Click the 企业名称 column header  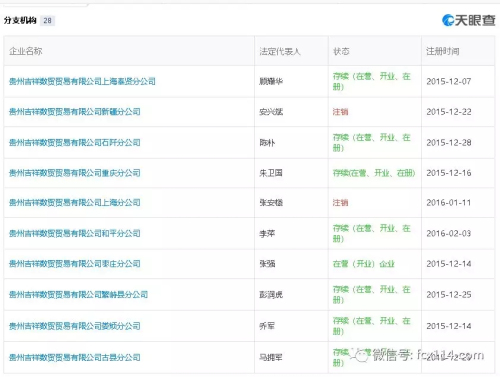tap(26, 51)
